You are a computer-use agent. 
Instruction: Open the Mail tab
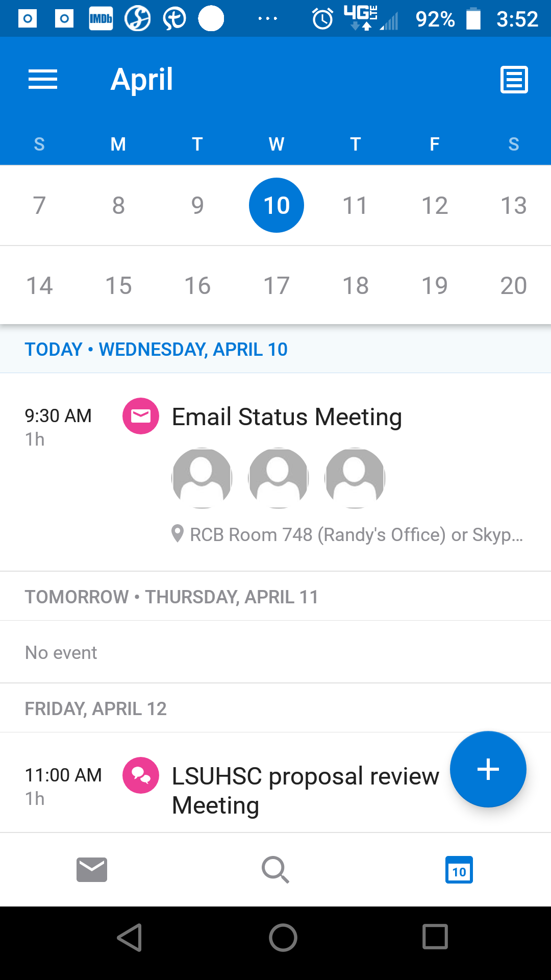click(92, 870)
